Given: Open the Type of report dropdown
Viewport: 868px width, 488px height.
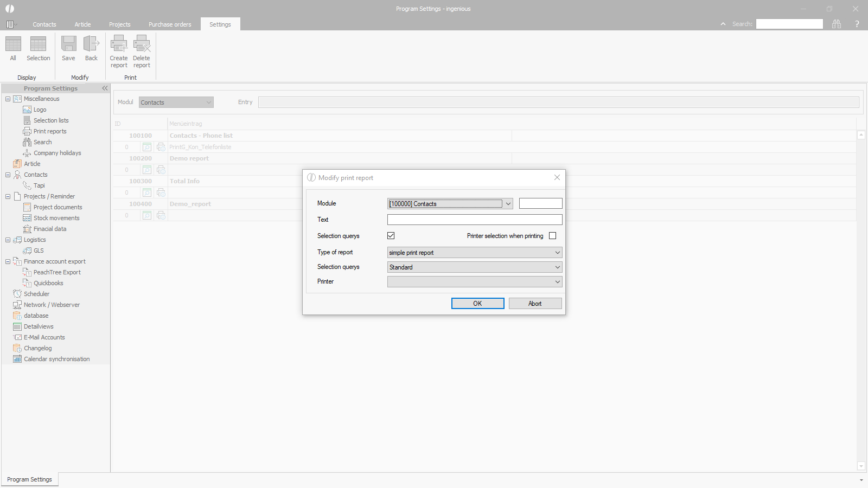Looking at the screenshot, I should [x=557, y=253].
